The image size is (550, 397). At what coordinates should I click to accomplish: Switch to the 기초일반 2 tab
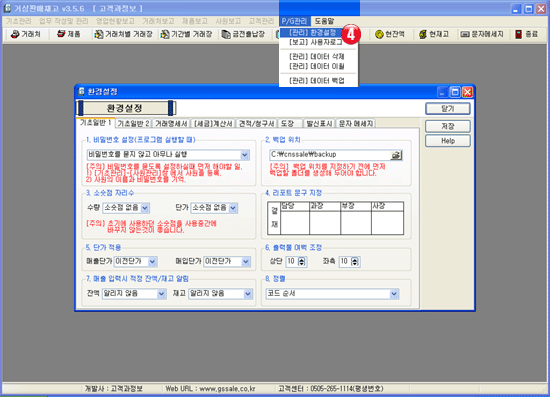tap(133, 123)
